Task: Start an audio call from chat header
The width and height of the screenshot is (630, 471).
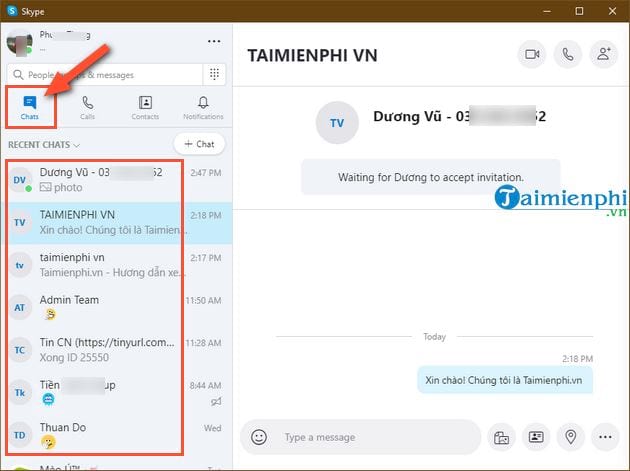Action: tap(568, 54)
